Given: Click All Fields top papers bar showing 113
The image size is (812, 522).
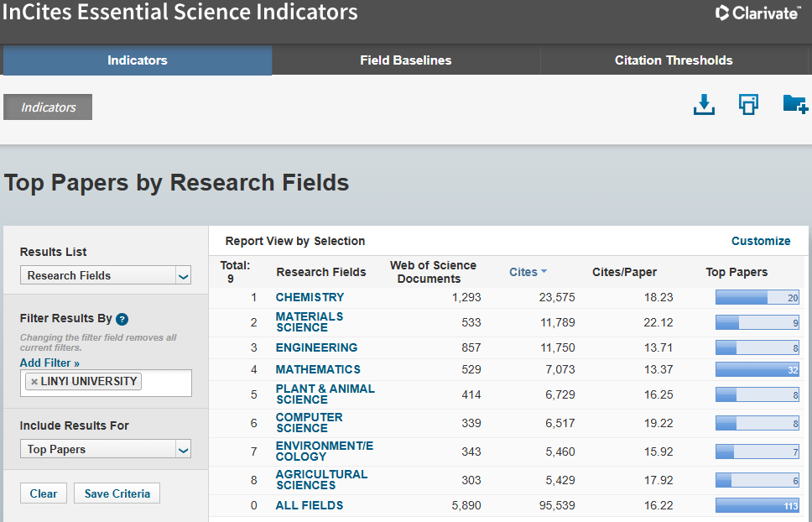Looking at the screenshot, I should coord(757,505).
